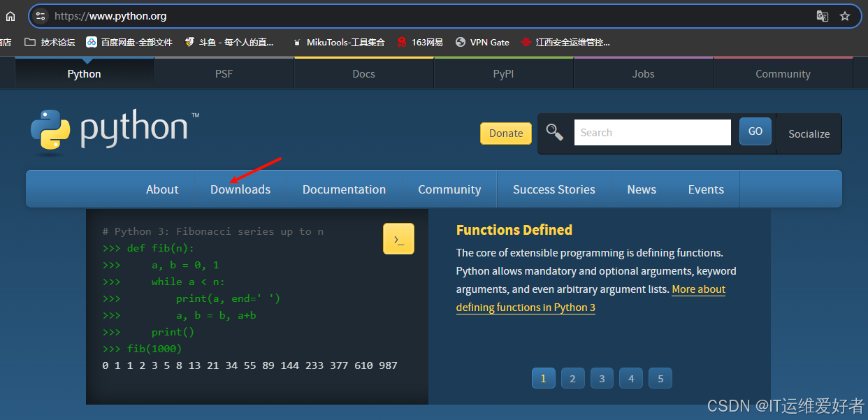Screen dimensions: 868x420
Task: Launch interactive shell yellow button
Action: [x=398, y=239]
